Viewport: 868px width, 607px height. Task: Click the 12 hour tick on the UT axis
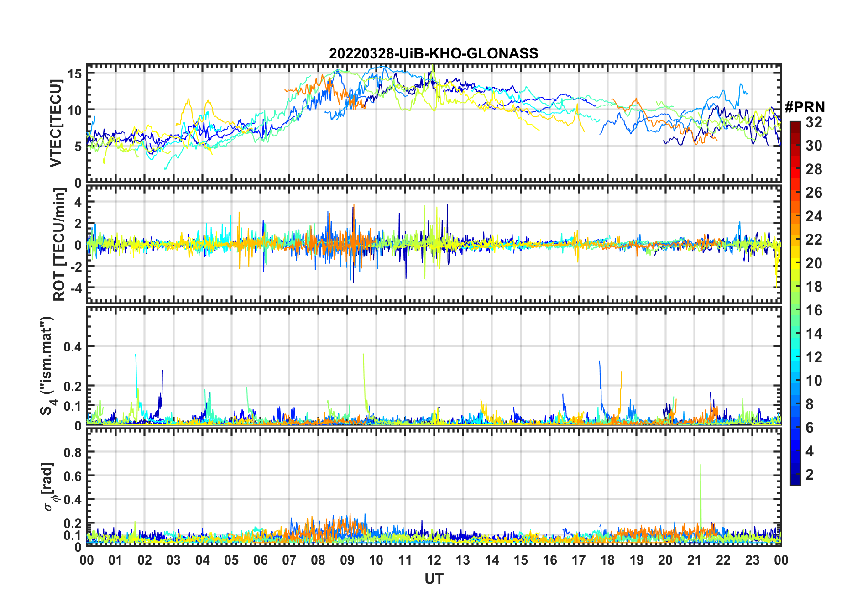[434, 560]
